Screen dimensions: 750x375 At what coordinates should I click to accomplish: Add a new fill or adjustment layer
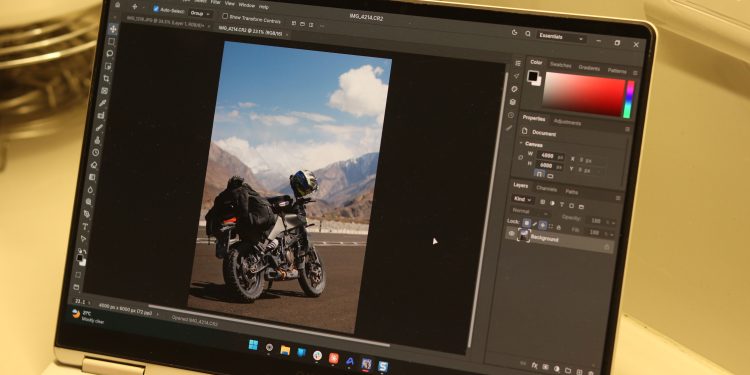coord(557,369)
